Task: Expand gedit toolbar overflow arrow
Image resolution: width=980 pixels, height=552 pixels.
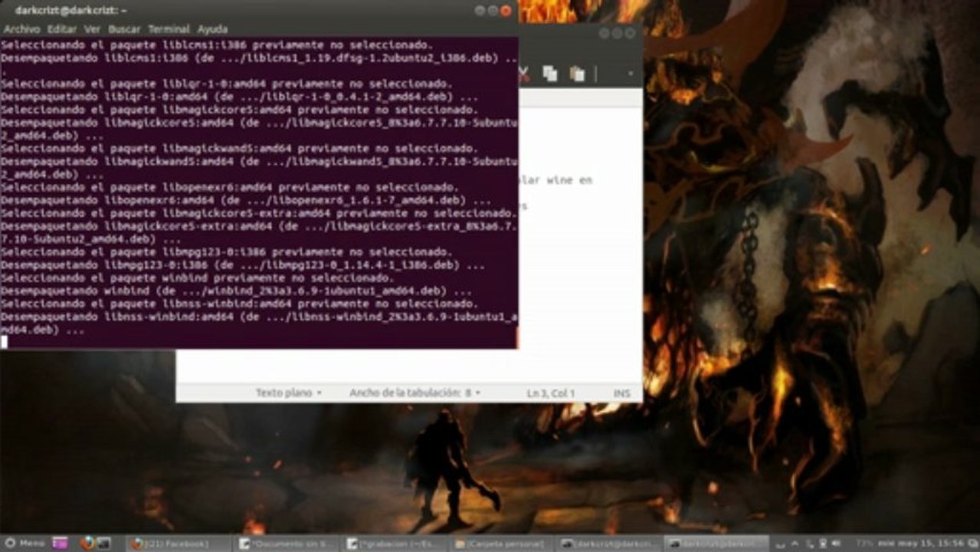Action: (631, 74)
